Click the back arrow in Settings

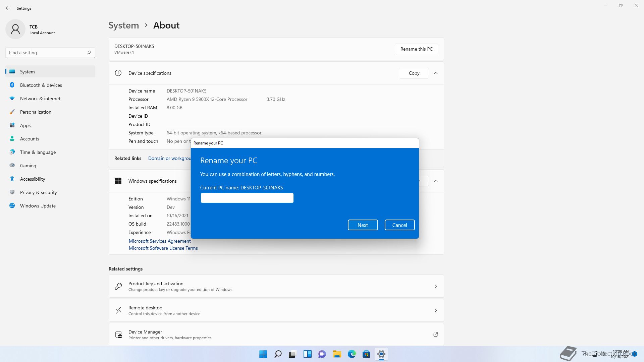(x=8, y=8)
